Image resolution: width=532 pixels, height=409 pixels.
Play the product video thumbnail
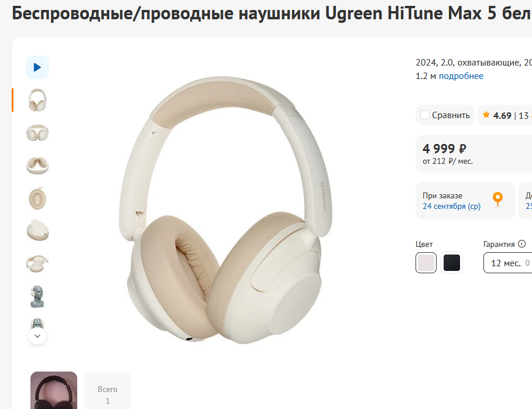click(x=37, y=67)
